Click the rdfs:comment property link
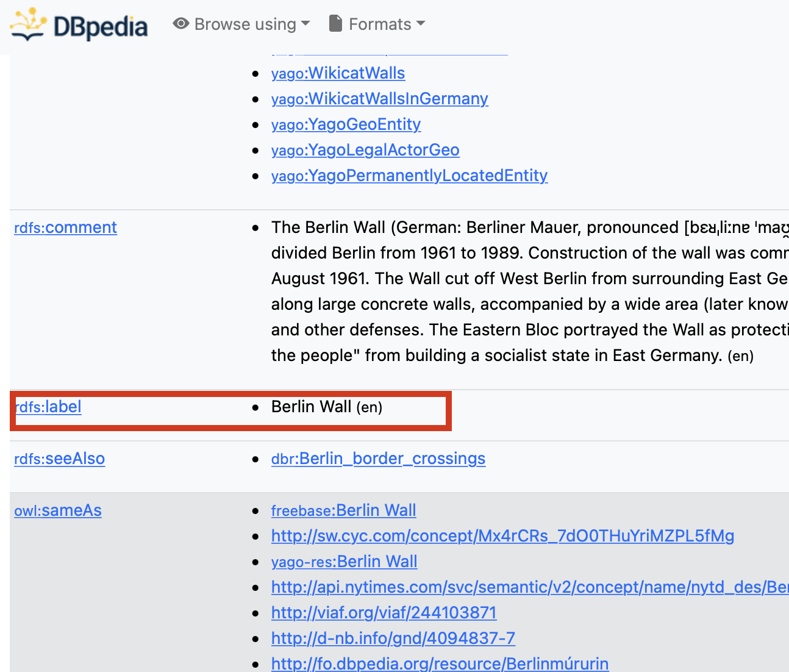 tap(65, 227)
